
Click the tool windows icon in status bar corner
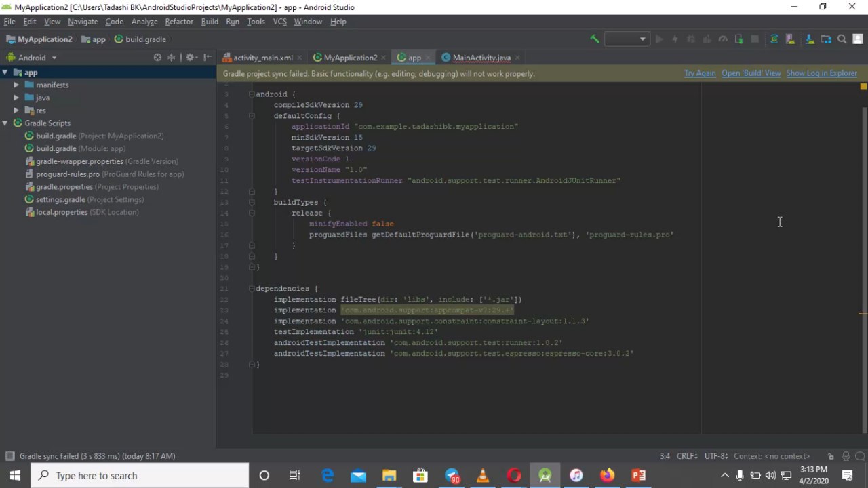click(x=9, y=456)
